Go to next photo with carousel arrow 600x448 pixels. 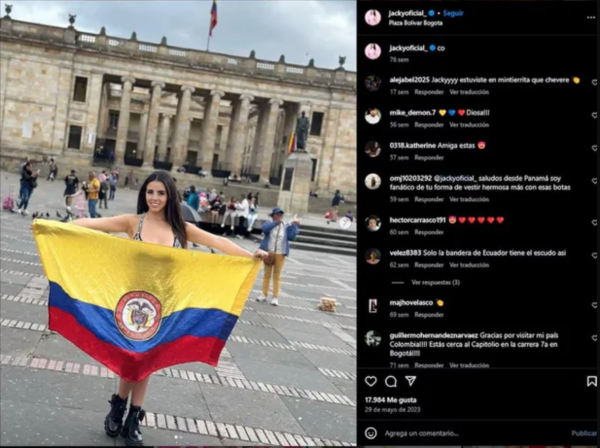pos(345,223)
